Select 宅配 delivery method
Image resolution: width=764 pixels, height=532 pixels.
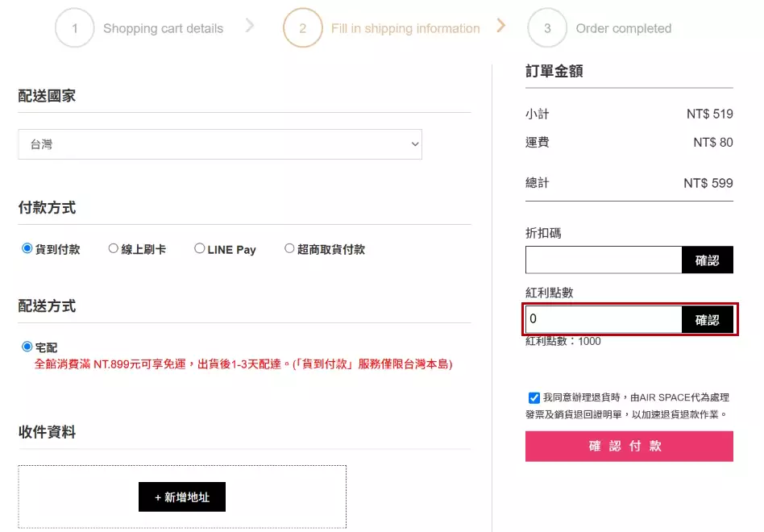[27, 347]
